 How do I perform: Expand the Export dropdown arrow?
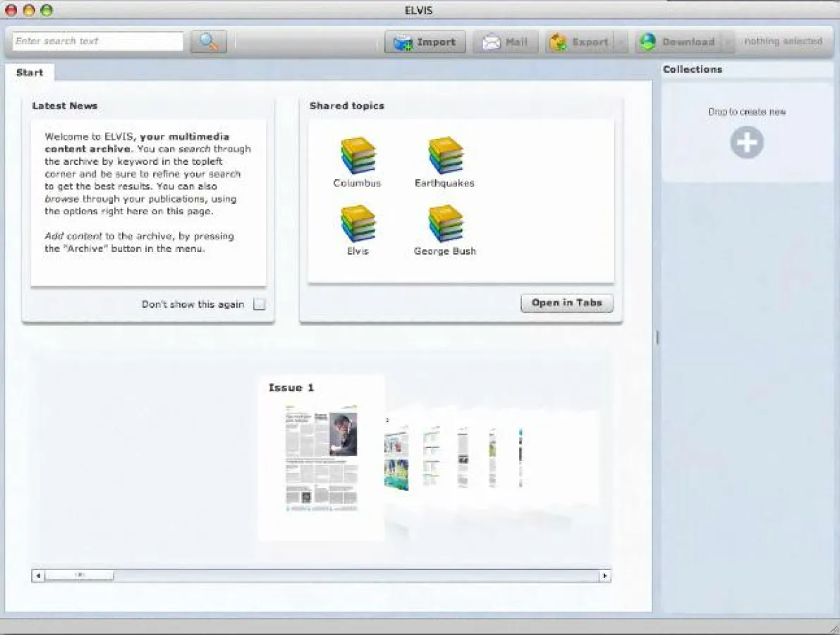click(621, 42)
